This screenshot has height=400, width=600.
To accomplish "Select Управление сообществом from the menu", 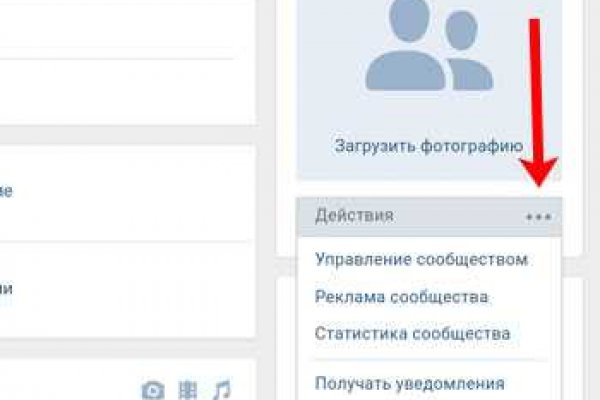I will click(x=421, y=260).
